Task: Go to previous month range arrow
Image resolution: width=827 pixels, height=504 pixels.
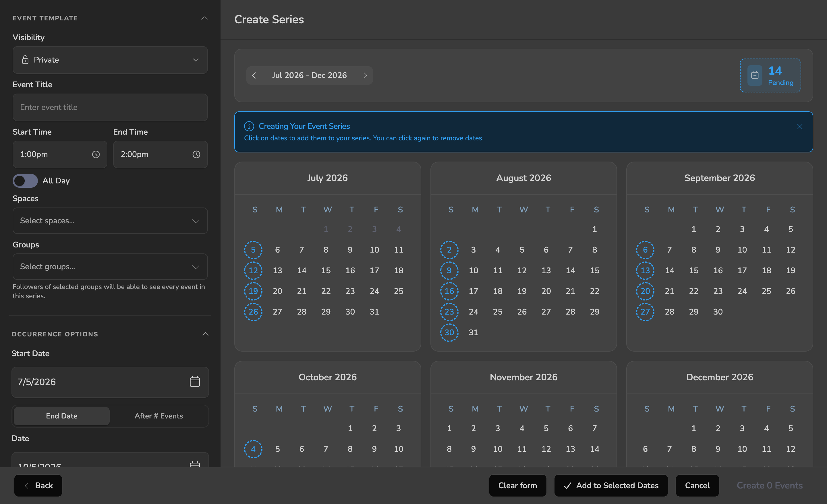Action: pyautogui.click(x=254, y=75)
